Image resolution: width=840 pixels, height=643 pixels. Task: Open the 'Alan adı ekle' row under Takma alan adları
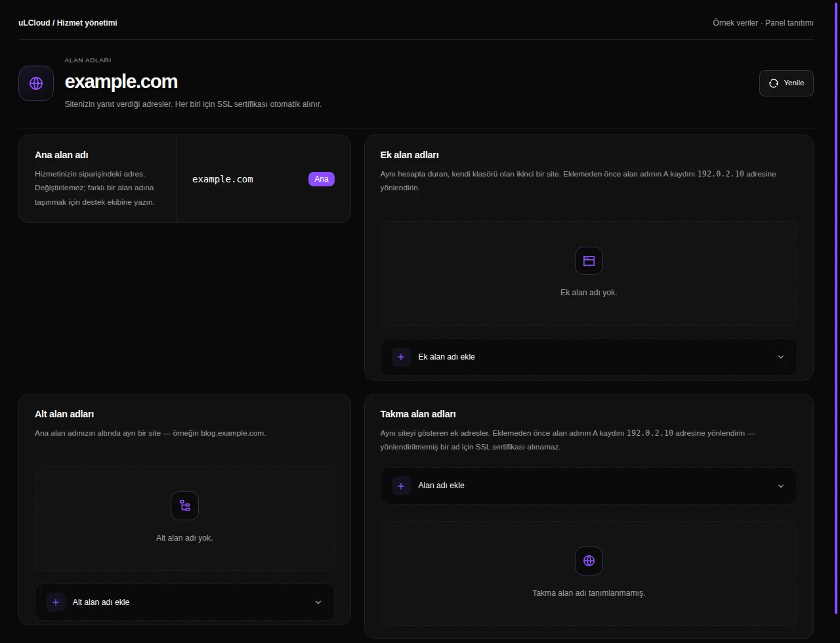tap(589, 486)
